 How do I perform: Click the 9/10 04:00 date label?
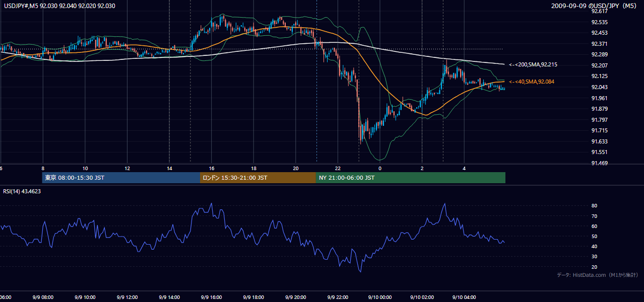click(x=464, y=297)
